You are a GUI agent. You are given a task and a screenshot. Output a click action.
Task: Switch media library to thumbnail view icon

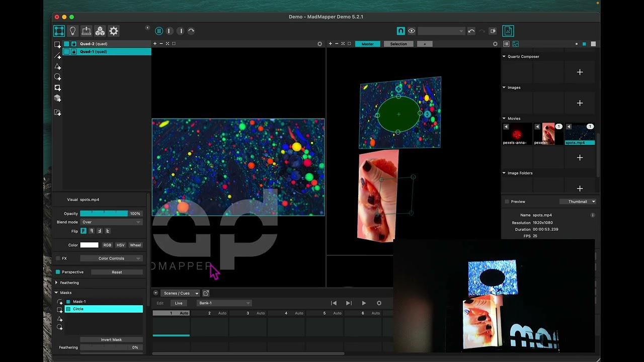pos(515,44)
